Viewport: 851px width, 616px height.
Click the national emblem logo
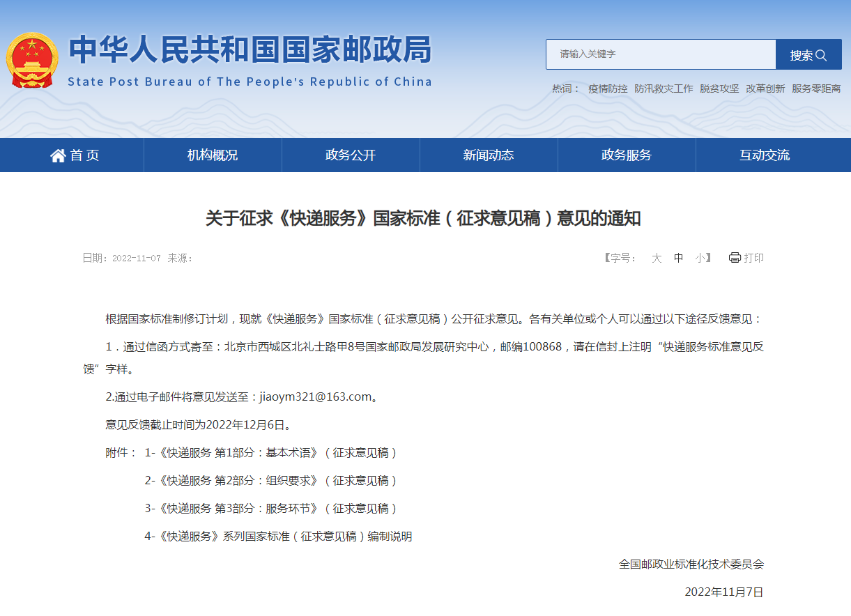(33, 60)
